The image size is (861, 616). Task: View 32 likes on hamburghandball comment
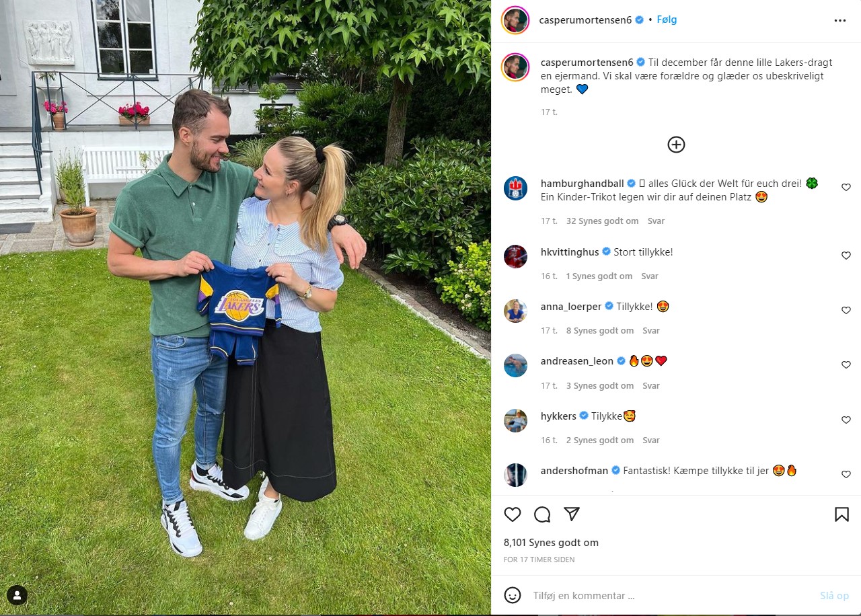(603, 221)
